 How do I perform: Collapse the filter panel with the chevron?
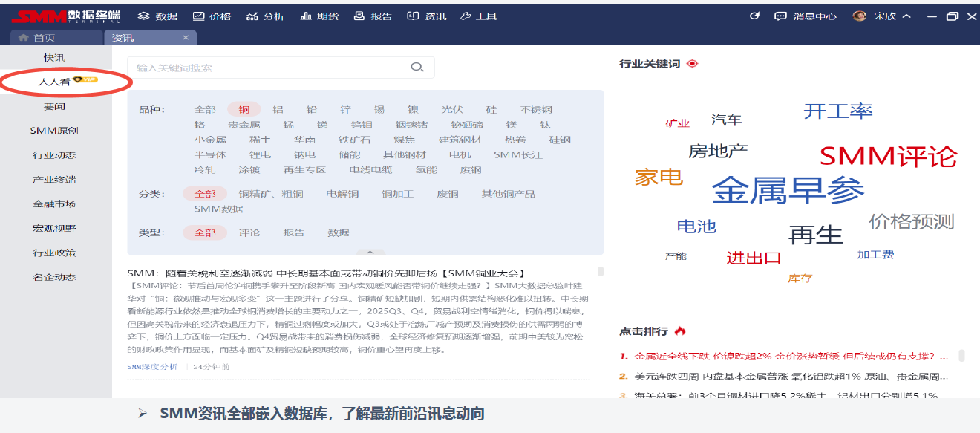click(x=371, y=252)
